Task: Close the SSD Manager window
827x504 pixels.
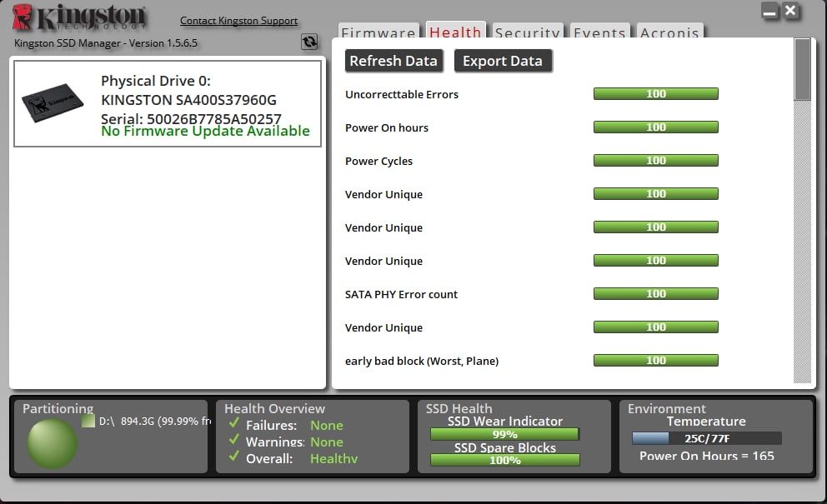Action: coord(790,11)
